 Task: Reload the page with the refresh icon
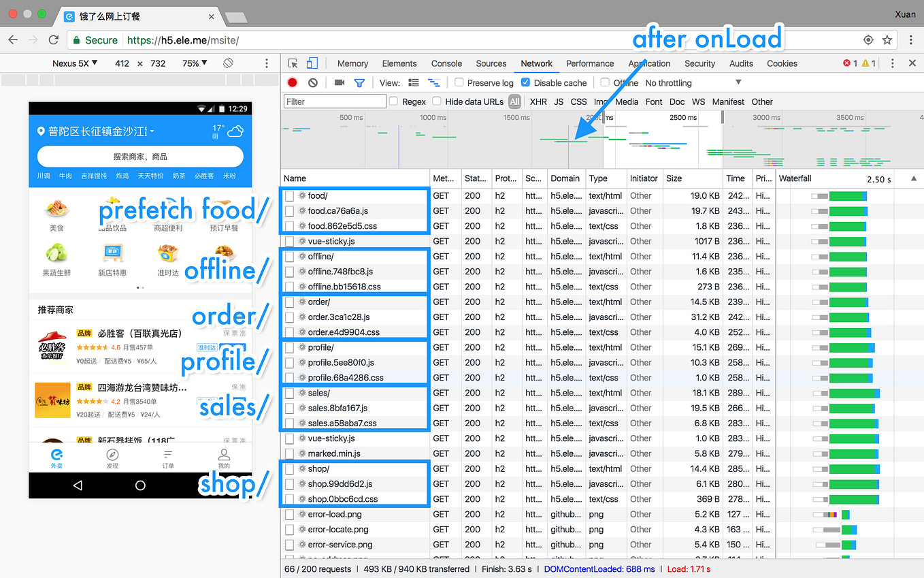(54, 40)
